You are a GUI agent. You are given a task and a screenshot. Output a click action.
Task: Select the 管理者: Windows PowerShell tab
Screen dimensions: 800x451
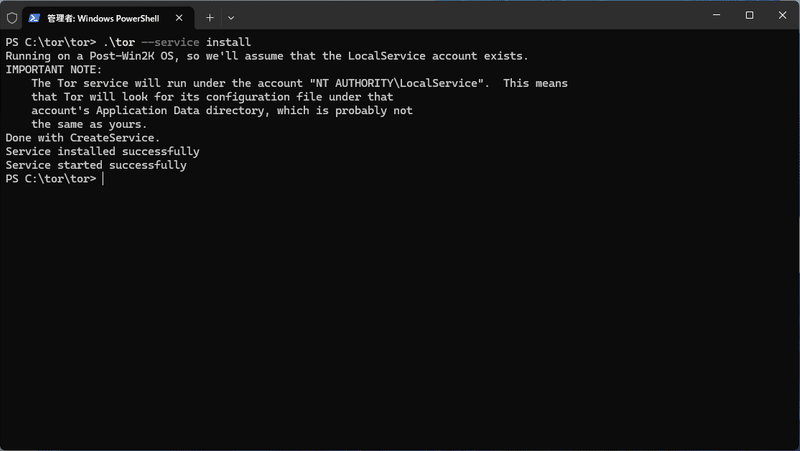click(102, 17)
